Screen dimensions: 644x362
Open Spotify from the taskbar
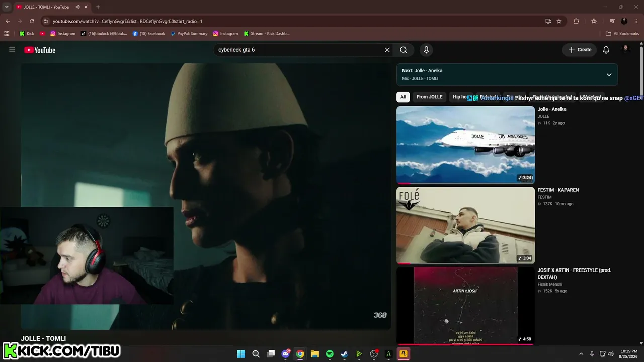(x=330, y=354)
